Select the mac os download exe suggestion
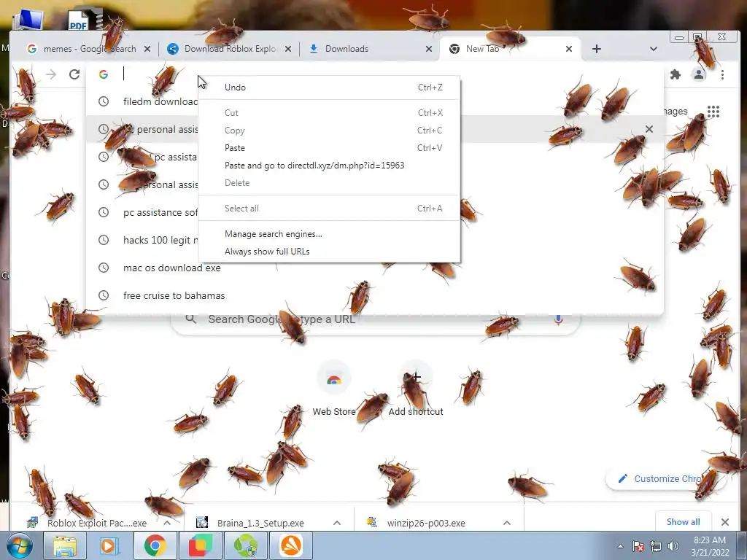Viewport: 747px width, 560px height. [375, 268]
